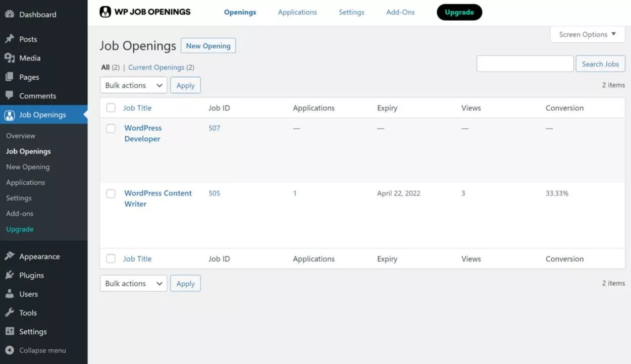Click the Pages icon in sidebar
Viewport: 631px width, 364px height.
tap(10, 77)
